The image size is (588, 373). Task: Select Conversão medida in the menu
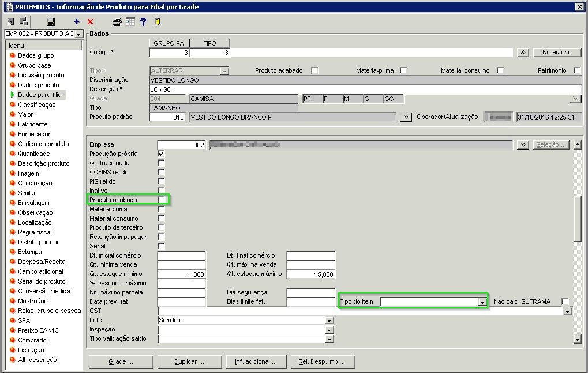pyautogui.click(x=44, y=291)
